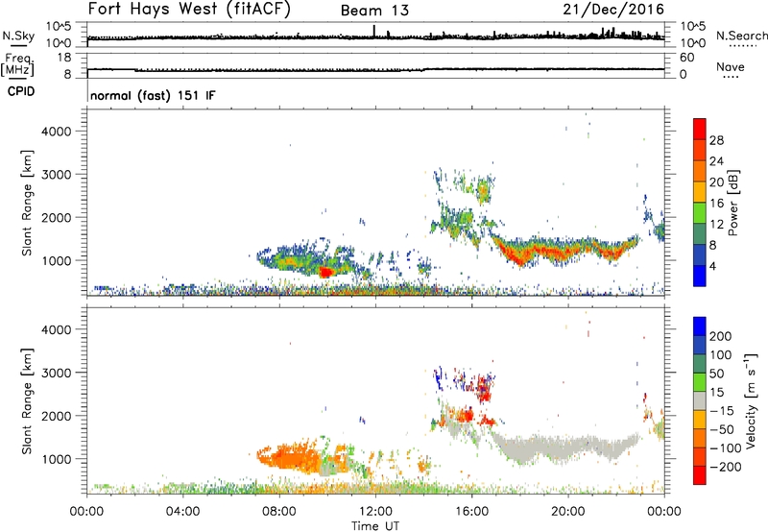Click the orange velocity scatter patch near 08:00

click(x=289, y=458)
